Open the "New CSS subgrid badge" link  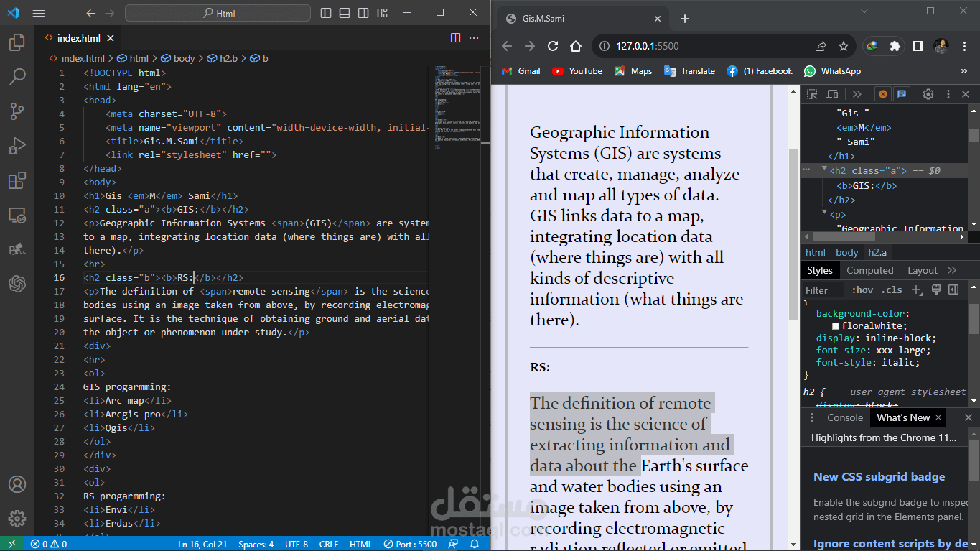879,477
